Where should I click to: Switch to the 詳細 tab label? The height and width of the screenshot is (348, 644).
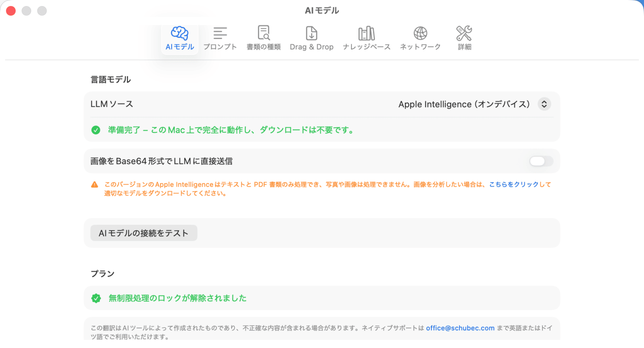click(464, 47)
